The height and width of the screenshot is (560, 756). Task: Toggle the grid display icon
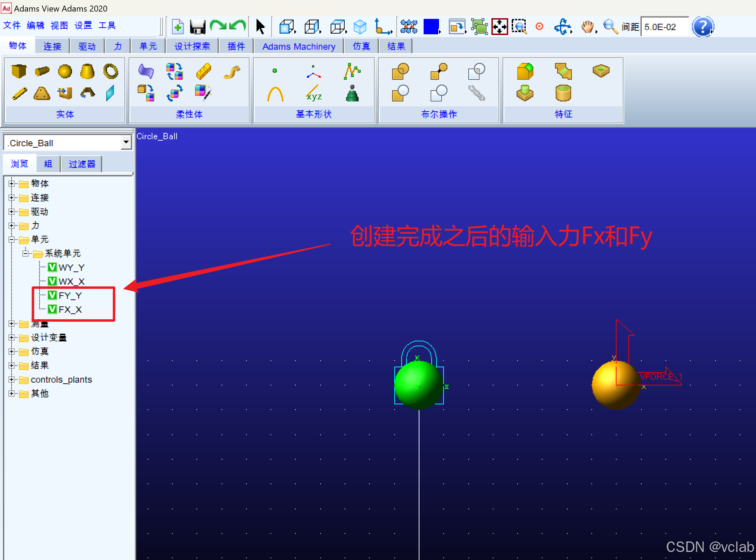click(409, 27)
